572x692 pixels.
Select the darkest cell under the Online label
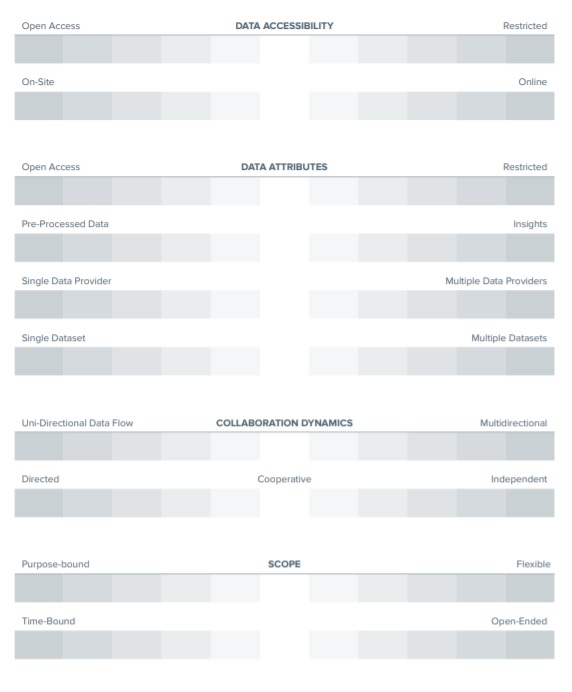point(530,106)
